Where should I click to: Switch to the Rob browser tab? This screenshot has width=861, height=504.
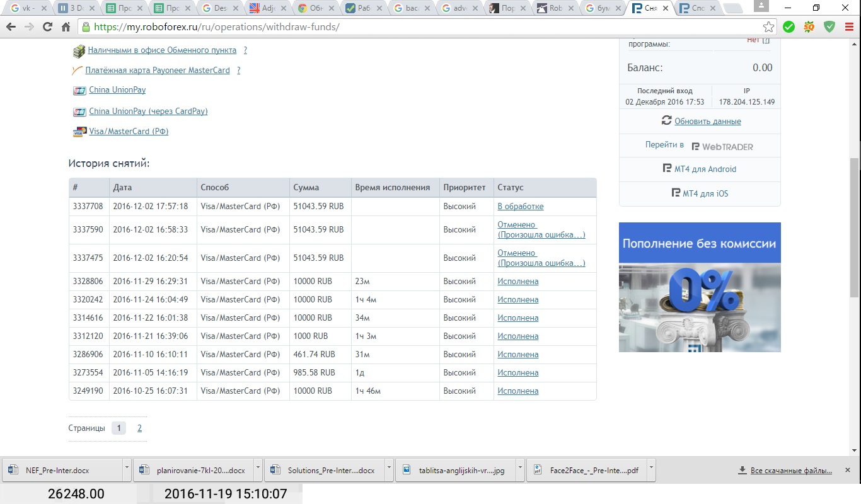[x=555, y=9]
